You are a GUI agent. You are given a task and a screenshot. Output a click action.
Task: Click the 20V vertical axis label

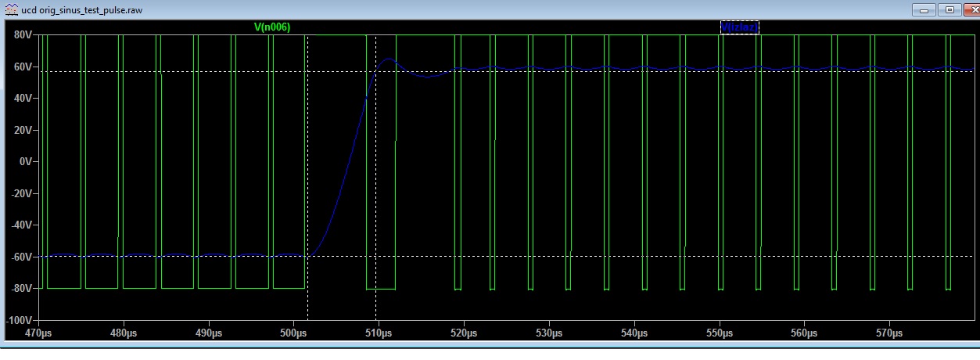click(21, 131)
